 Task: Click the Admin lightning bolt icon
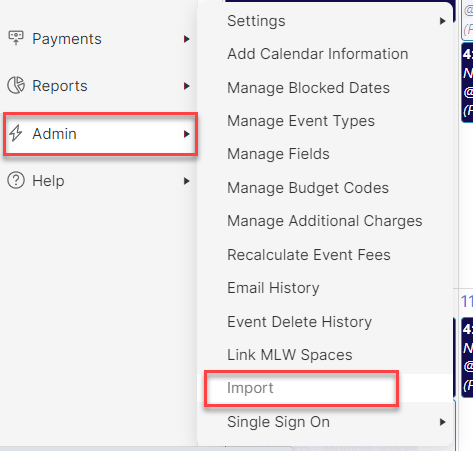coord(15,133)
